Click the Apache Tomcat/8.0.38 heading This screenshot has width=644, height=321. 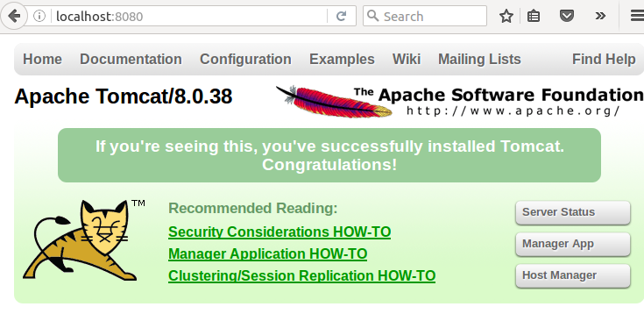click(124, 96)
